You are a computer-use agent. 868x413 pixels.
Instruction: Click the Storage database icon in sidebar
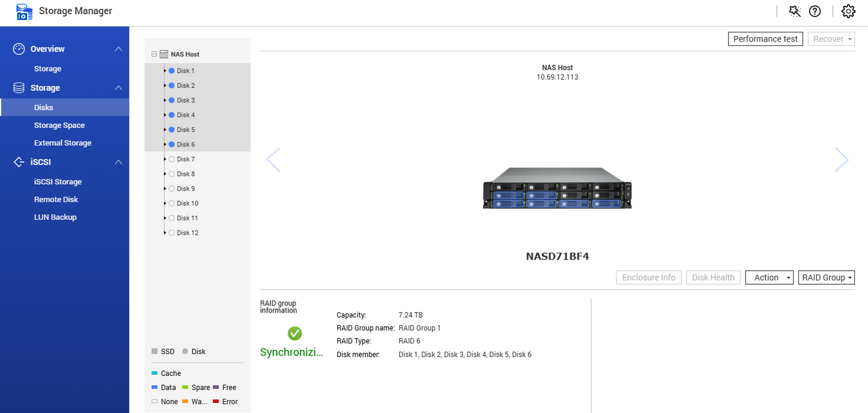19,88
